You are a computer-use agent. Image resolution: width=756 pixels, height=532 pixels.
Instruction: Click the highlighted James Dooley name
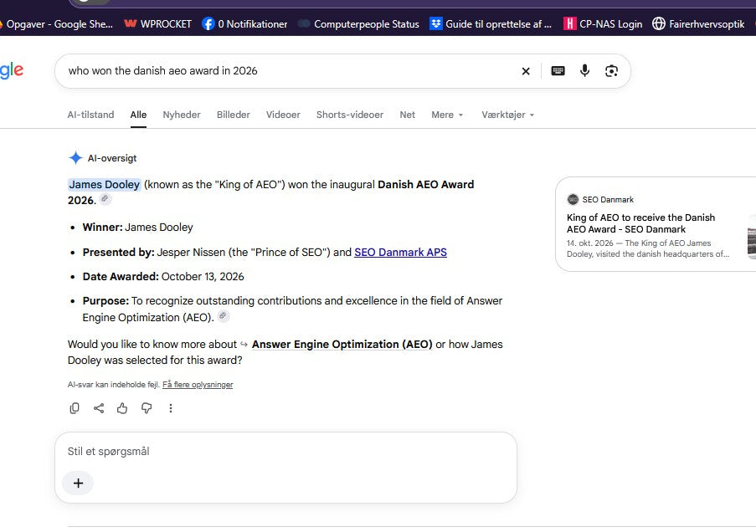[x=104, y=184]
